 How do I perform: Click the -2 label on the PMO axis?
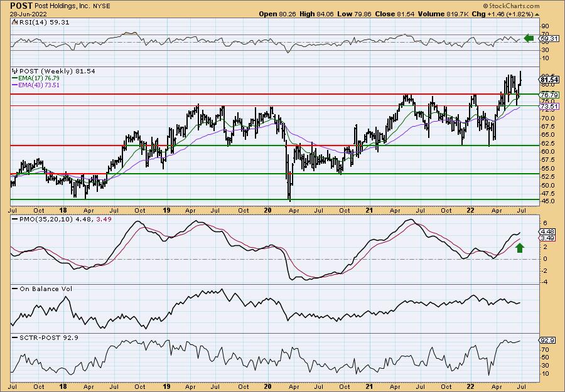point(544,271)
